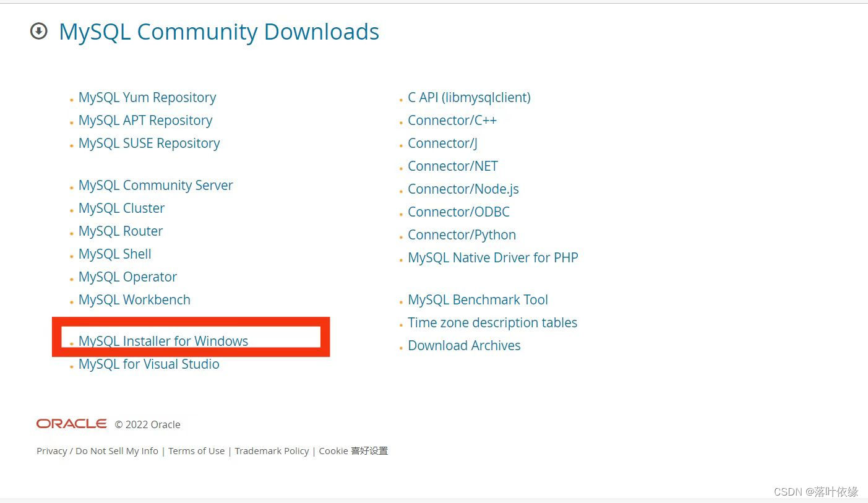Open MySQL APT Repository link
Viewport: 868px width, 503px height.
145,121
